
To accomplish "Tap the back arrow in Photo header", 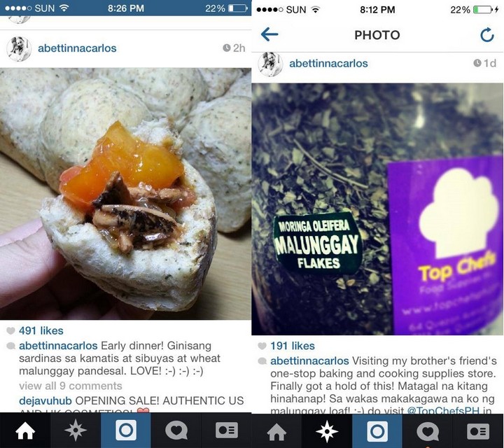I will coord(269,34).
